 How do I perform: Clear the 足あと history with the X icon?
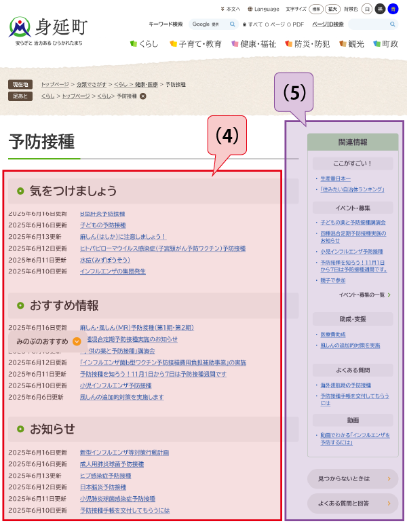tap(143, 96)
